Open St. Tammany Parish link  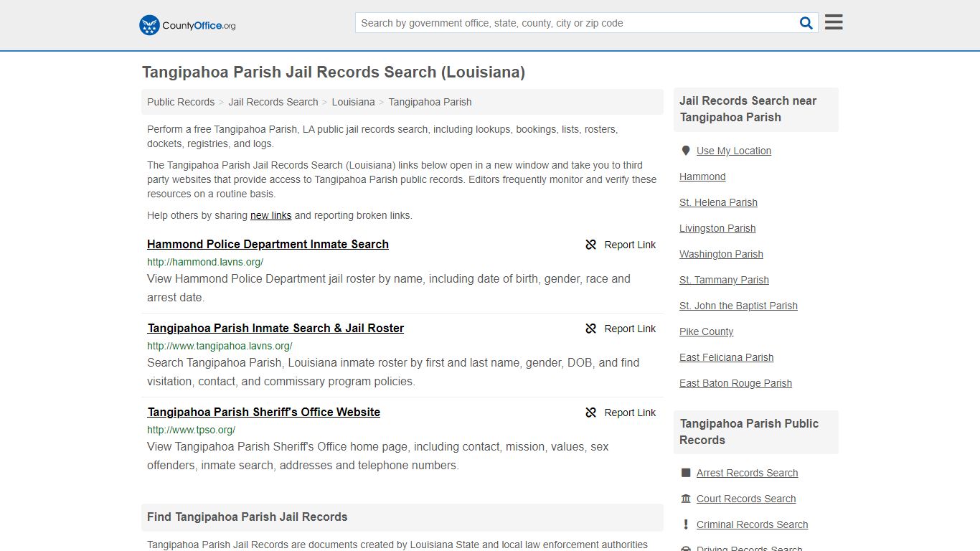[x=724, y=280]
